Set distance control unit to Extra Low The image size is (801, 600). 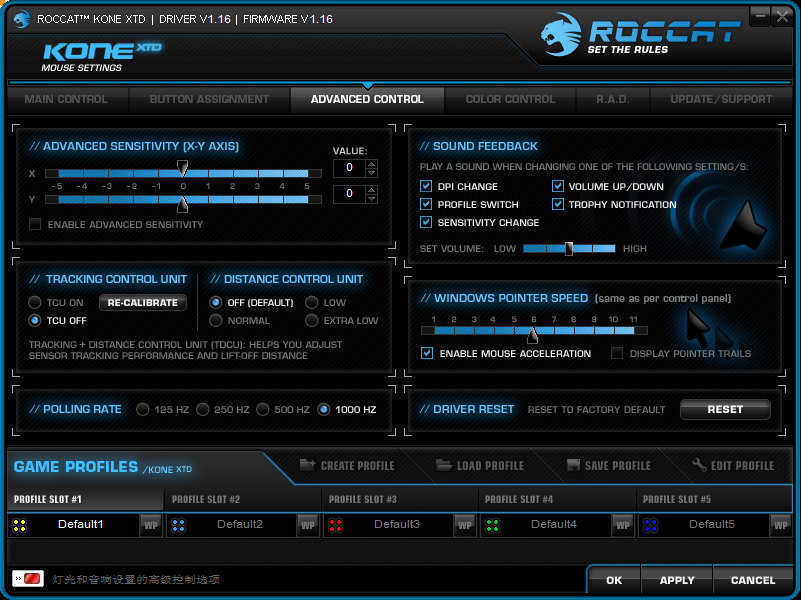click(312, 320)
